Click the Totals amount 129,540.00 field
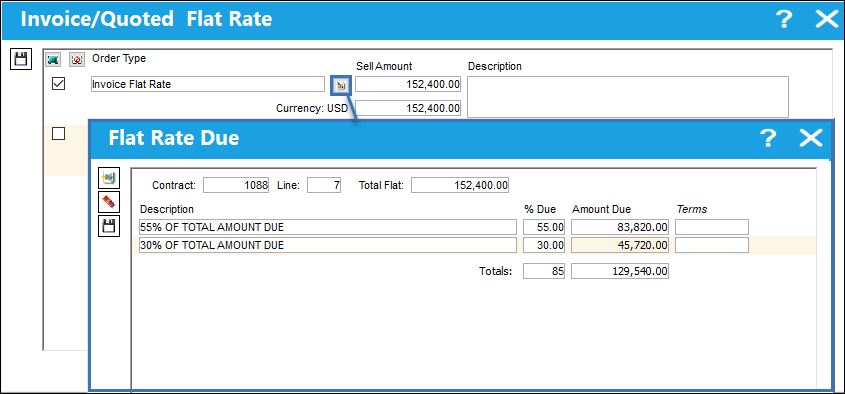This screenshot has width=845, height=394. 620,271
